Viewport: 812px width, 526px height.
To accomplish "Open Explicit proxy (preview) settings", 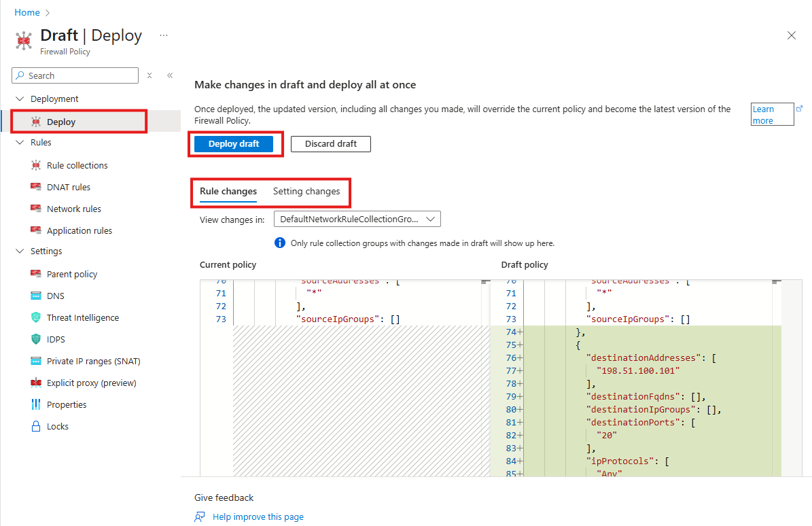I will [92, 383].
